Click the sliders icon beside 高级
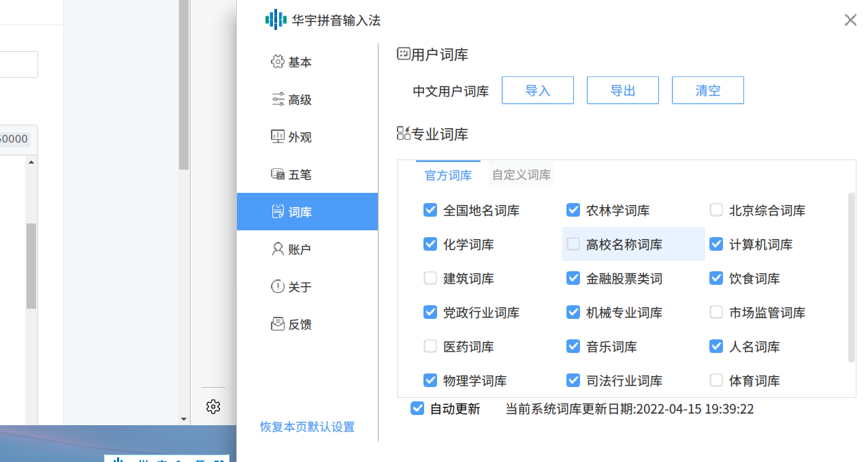The height and width of the screenshot is (462, 868). tap(278, 99)
